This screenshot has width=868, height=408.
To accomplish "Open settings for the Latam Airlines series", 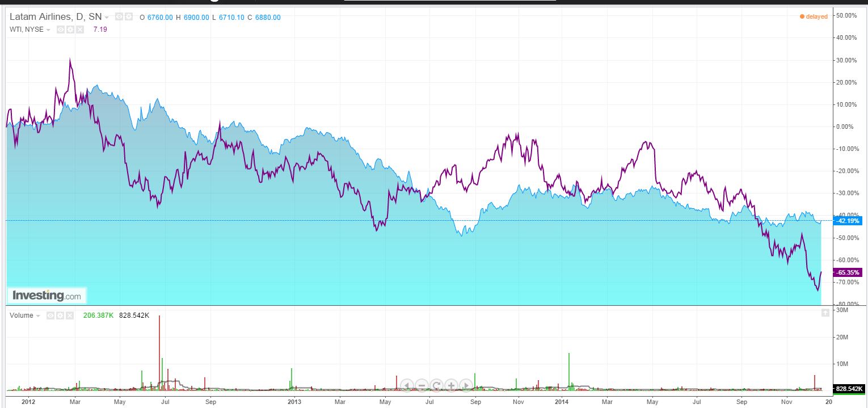I will click(x=129, y=17).
